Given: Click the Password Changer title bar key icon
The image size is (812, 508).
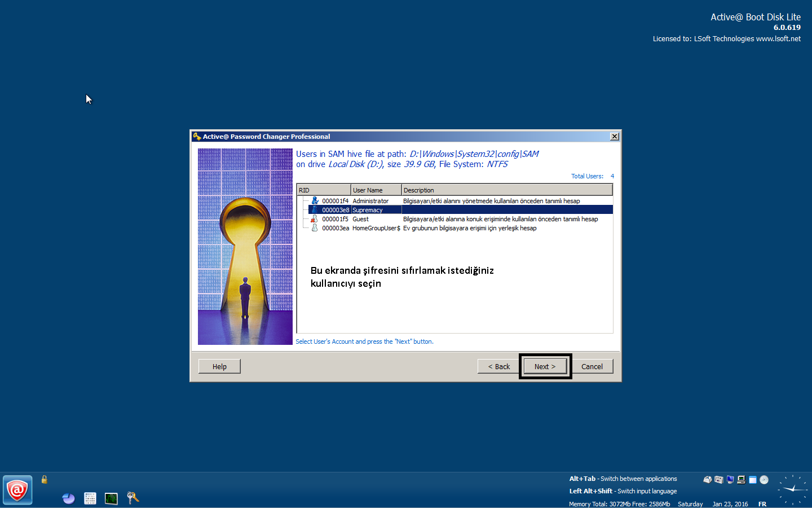Looking at the screenshot, I should click(x=197, y=137).
